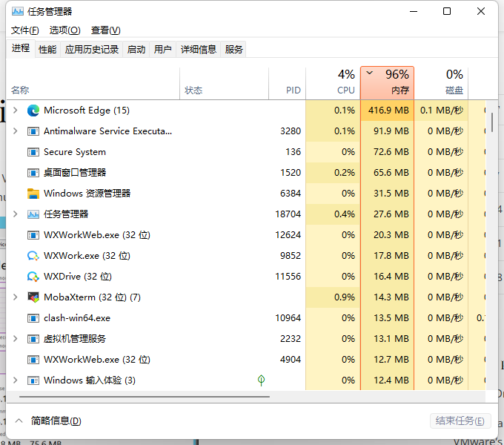Expand the Antimalware Service Executable group
Image resolution: width=504 pixels, height=445 pixels.
(15, 131)
